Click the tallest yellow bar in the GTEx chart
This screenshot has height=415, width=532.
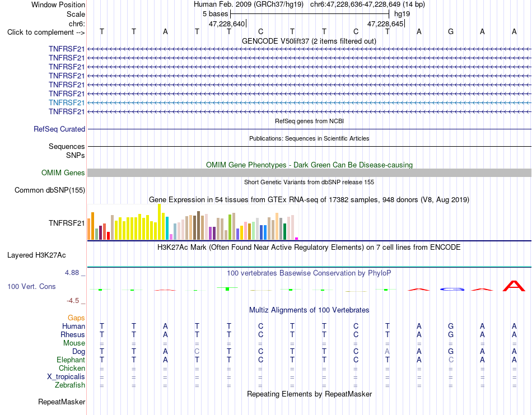point(159,222)
